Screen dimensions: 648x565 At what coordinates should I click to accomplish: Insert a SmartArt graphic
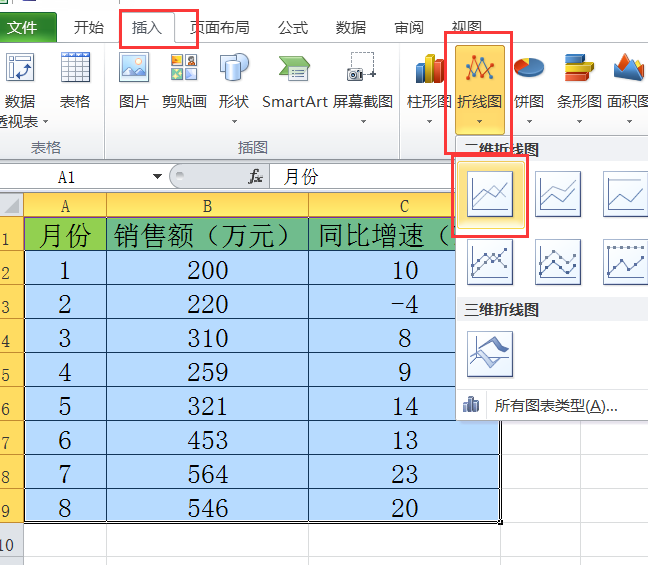[x=294, y=79]
